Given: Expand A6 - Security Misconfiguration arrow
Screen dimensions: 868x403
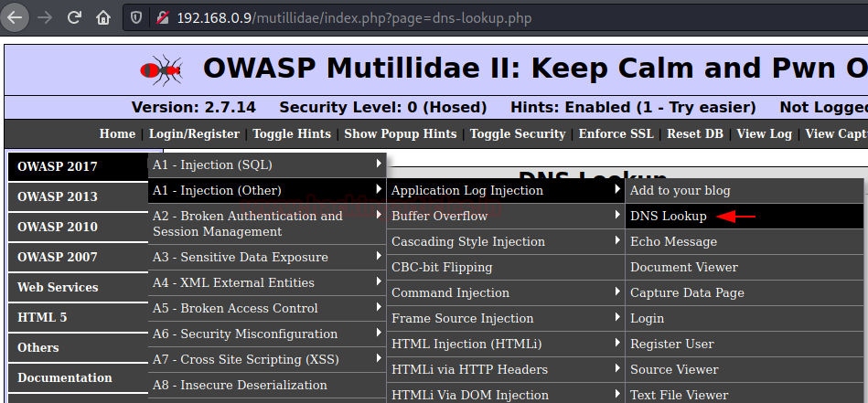Looking at the screenshot, I should click(379, 333).
